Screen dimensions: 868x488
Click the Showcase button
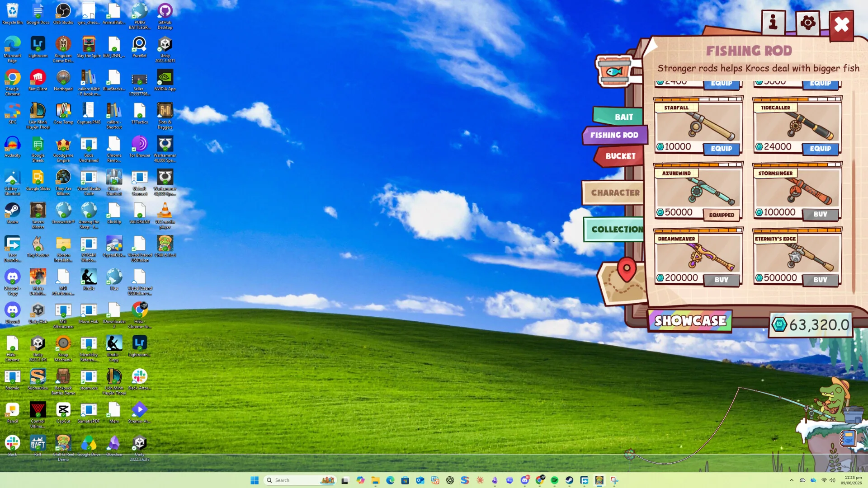pos(690,321)
